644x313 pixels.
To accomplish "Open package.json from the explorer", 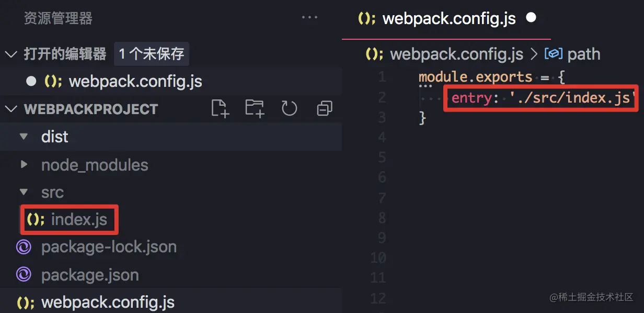I will (90, 275).
